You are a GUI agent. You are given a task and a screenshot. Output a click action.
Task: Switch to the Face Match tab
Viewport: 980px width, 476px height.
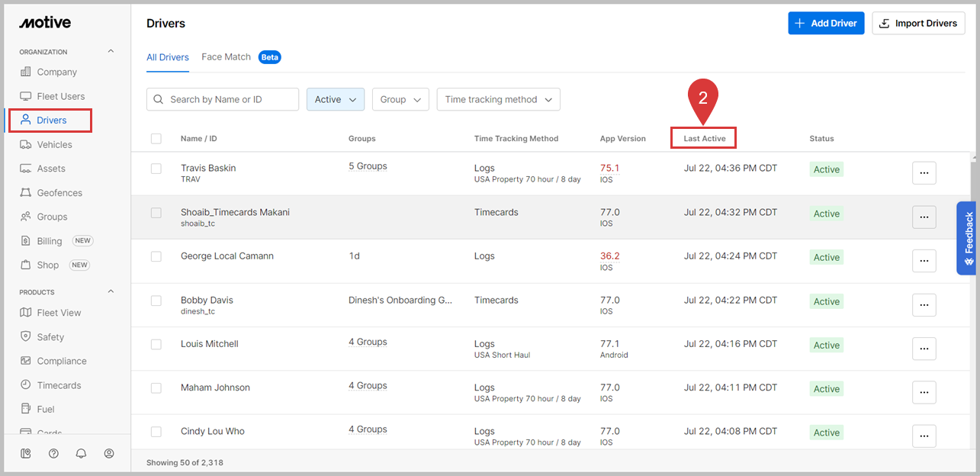click(x=226, y=57)
